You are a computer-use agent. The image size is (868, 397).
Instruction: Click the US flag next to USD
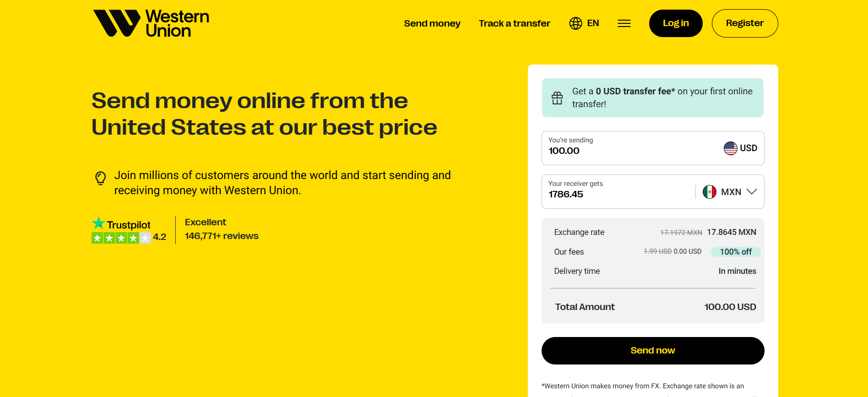click(x=731, y=148)
